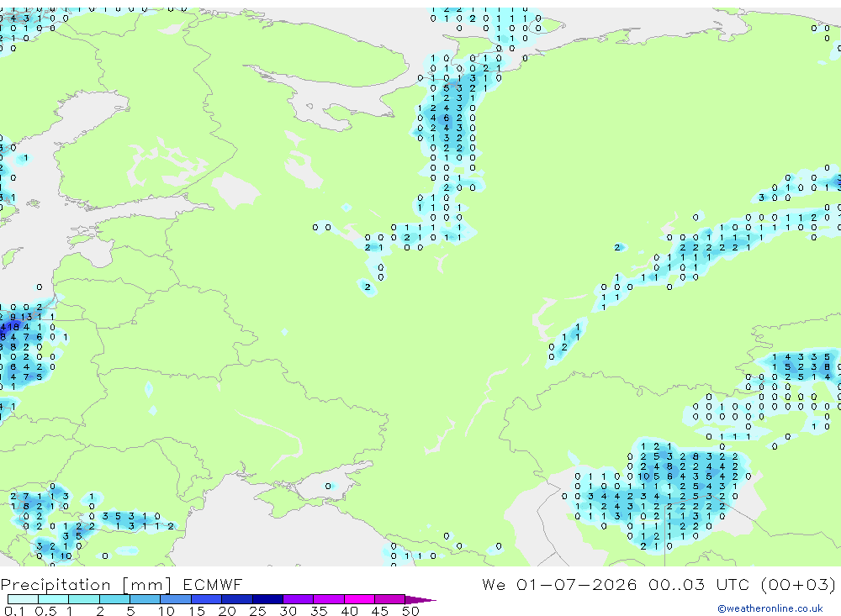Choose the 15–20 mm blue legend swatch
Screen dimensions: 841x616
(207, 599)
